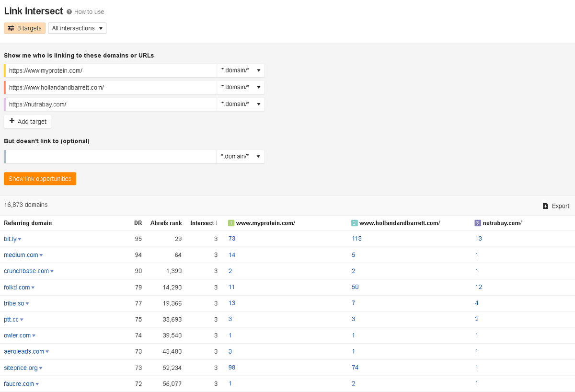Click the www.hollandandbarrett.com/ column header
Image resolution: width=575 pixels, height=392 pixels.
(400, 223)
